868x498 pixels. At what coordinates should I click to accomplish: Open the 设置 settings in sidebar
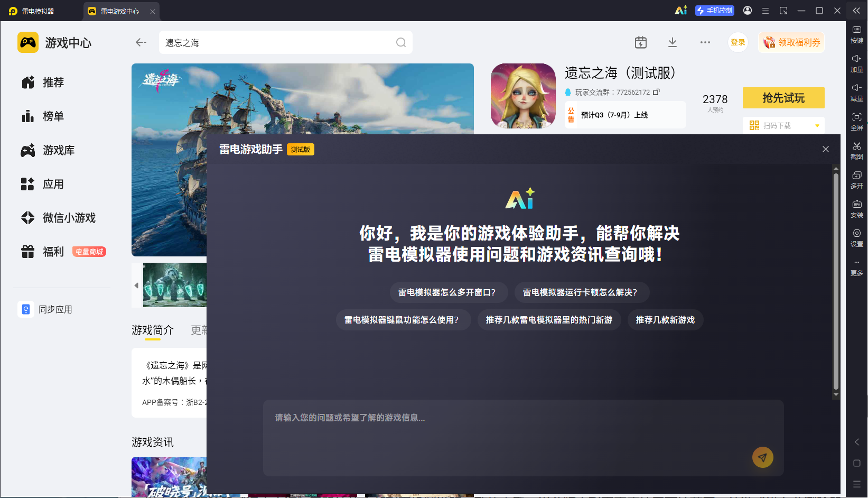point(857,238)
